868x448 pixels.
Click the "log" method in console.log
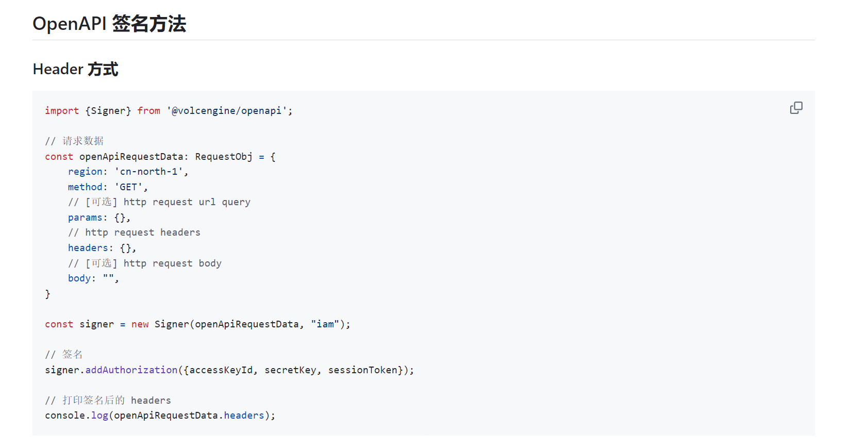[99, 416]
